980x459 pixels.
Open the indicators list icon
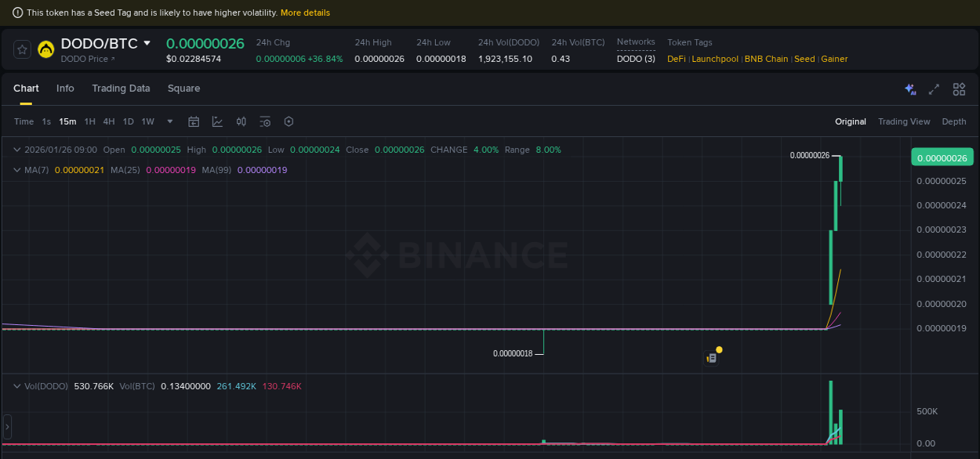coord(265,121)
